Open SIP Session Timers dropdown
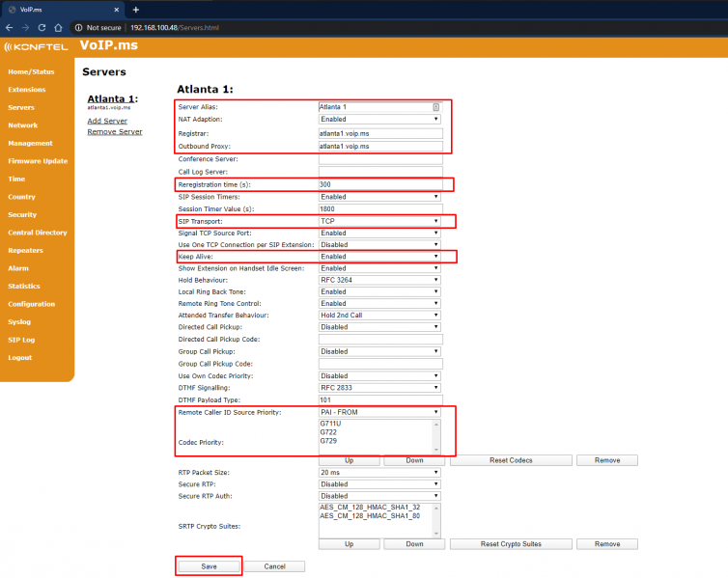This screenshot has width=728, height=578. coord(379,197)
